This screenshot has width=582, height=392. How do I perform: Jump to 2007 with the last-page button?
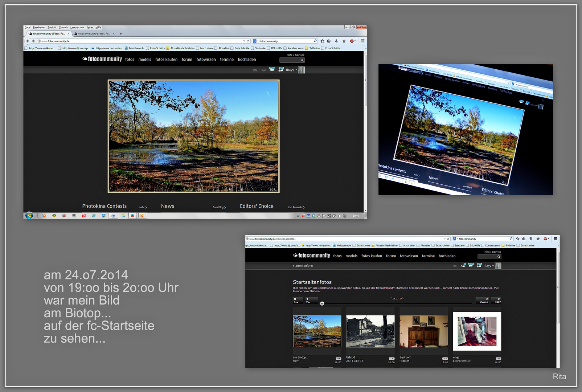496,300
